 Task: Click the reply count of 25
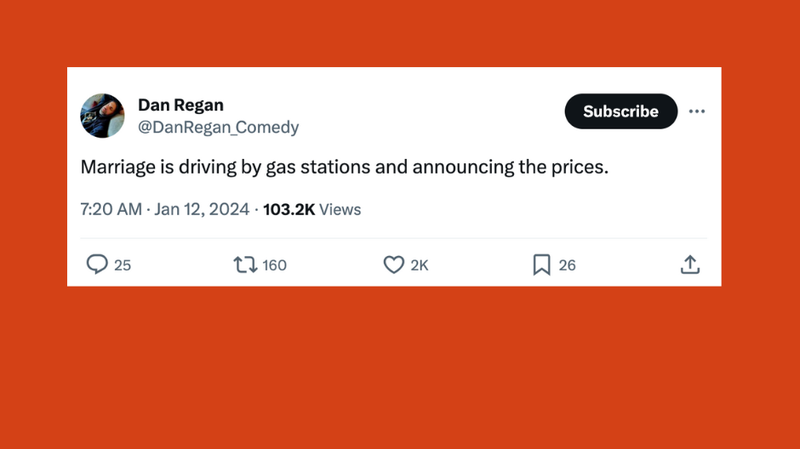click(x=123, y=265)
